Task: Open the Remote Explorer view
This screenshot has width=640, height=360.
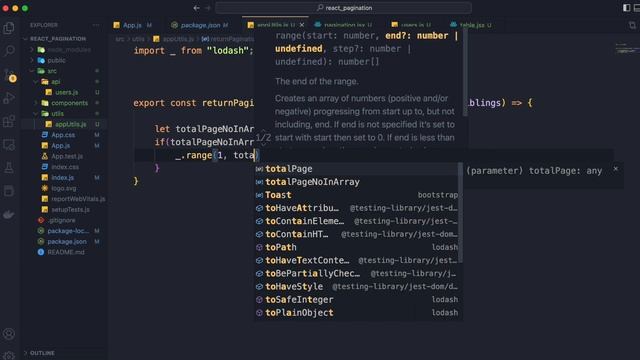Action: pos(9,144)
